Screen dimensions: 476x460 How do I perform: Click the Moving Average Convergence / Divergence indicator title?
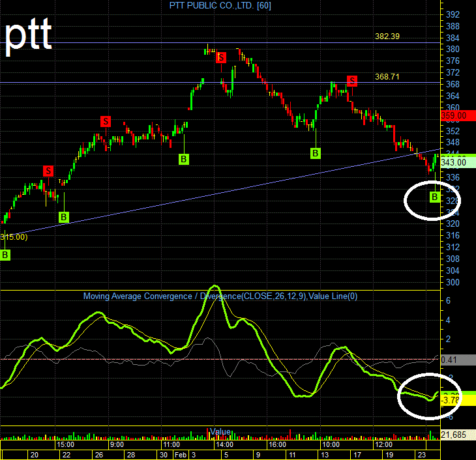(x=220, y=296)
